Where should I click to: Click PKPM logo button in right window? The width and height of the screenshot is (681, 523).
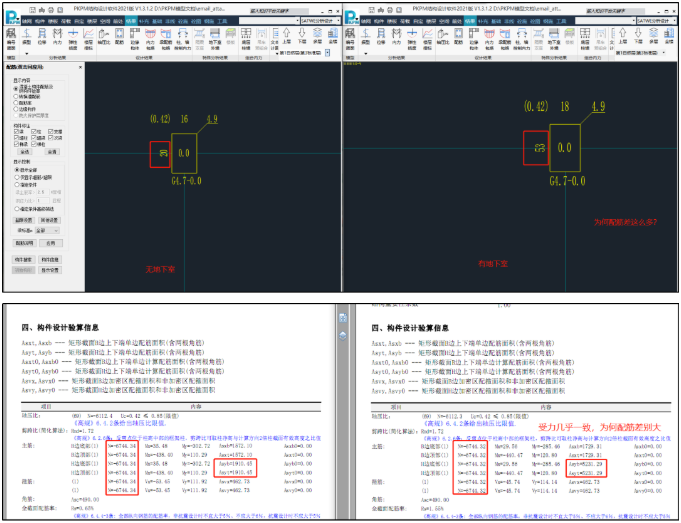351,17
